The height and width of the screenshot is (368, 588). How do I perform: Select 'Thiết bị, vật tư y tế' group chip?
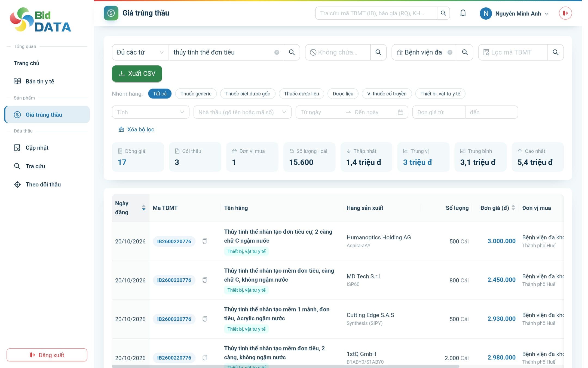click(x=440, y=94)
